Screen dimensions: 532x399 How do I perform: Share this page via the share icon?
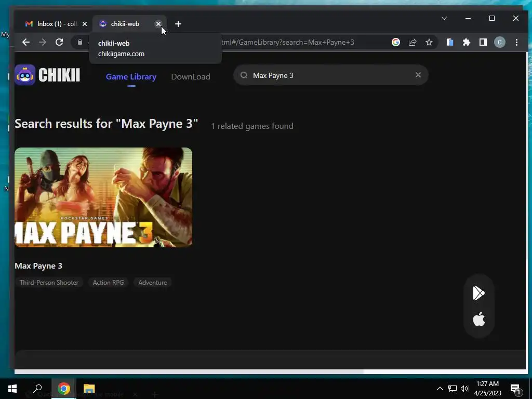pos(412,42)
